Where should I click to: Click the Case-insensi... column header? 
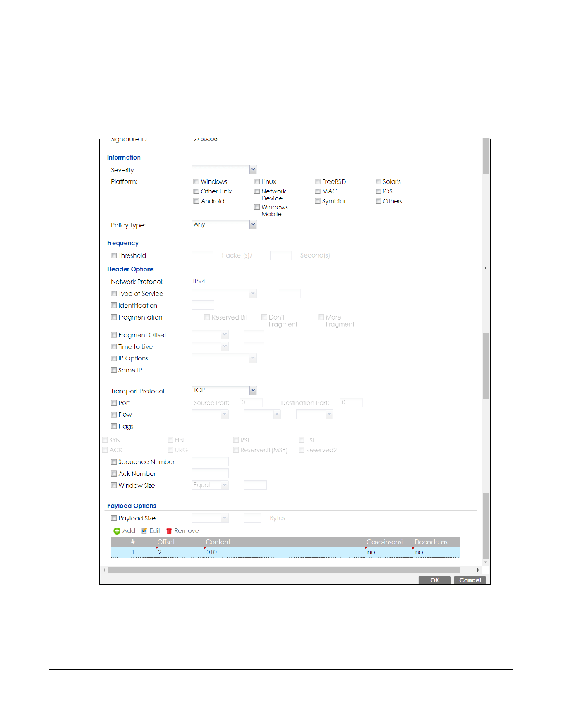click(x=387, y=542)
